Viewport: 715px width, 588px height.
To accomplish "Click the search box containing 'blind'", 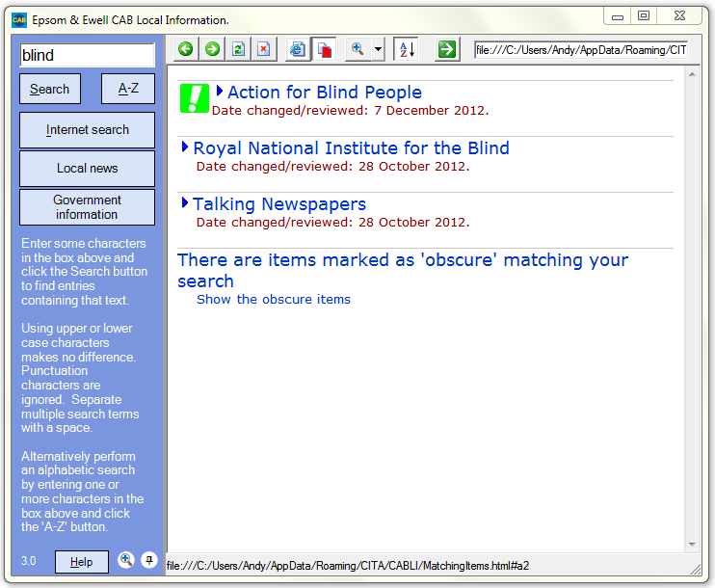I will coord(87,55).
